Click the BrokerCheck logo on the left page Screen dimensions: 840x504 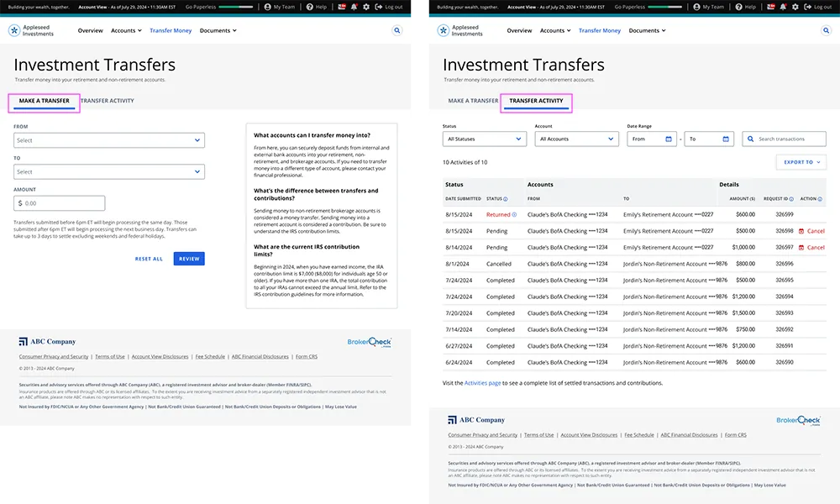point(370,342)
